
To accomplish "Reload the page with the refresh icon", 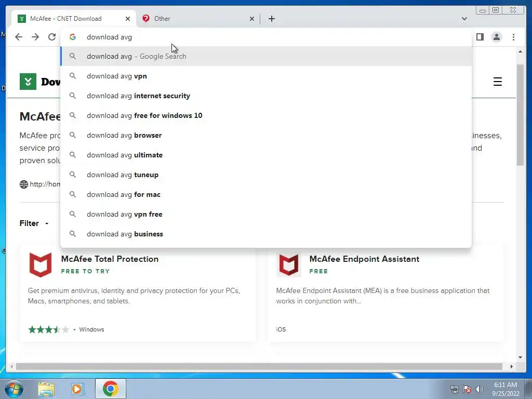I will (52, 37).
